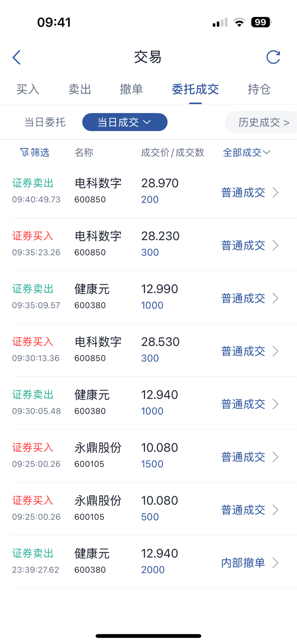This screenshot has width=297, height=644.
Task: Open 历史成交 history link
Action: click(x=263, y=122)
